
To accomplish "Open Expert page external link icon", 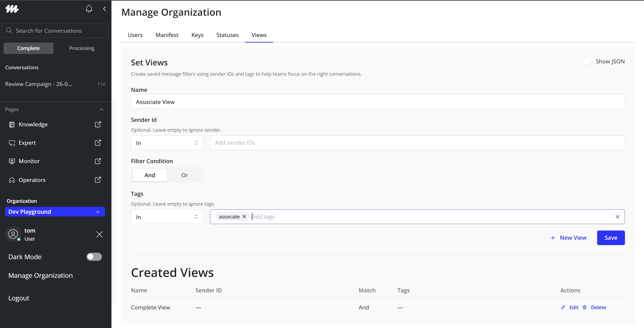I will (98, 143).
